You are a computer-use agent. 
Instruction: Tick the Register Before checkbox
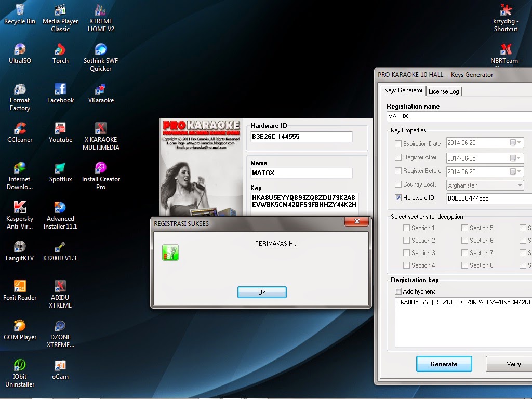pyautogui.click(x=398, y=170)
